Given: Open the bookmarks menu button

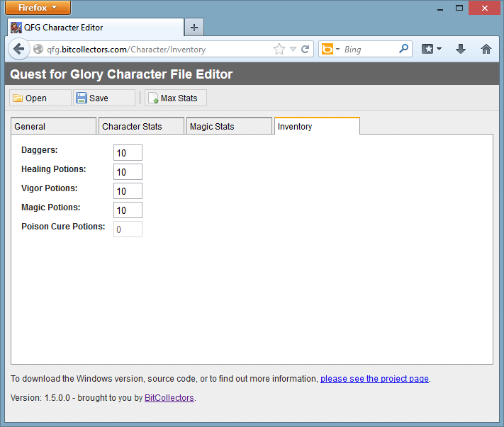Looking at the screenshot, I should (432, 49).
